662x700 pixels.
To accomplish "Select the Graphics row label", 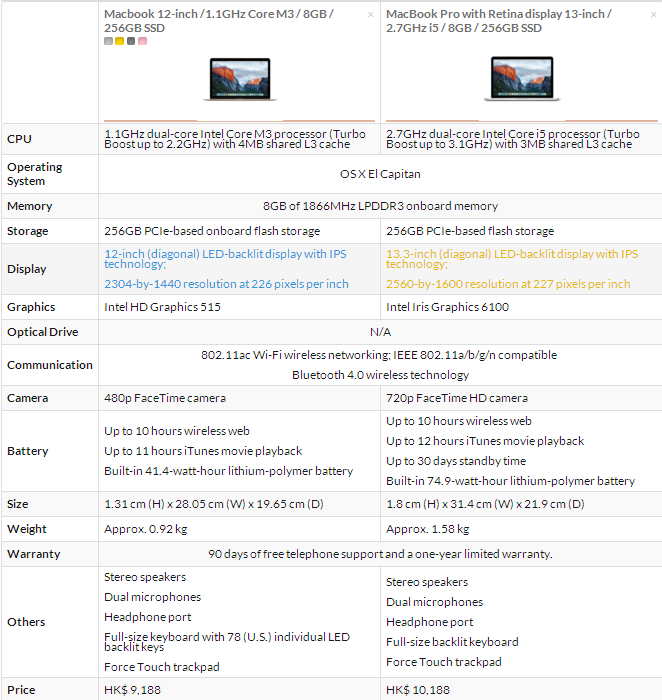I will pyautogui.click(x=31, y=307).
